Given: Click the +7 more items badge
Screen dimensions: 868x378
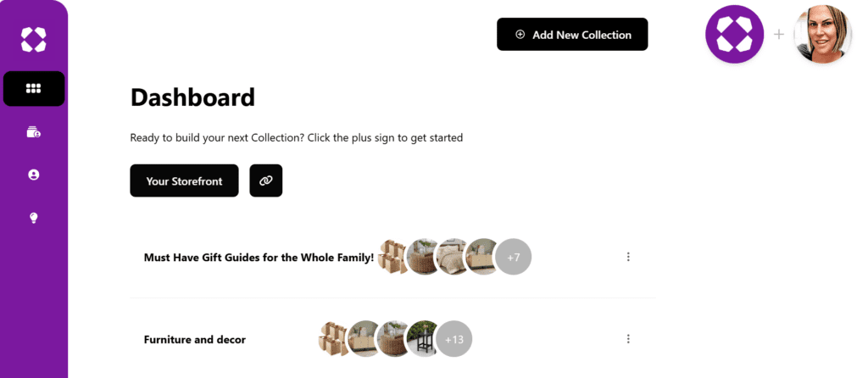Looking at the screenshot, I should pos(513,256).
